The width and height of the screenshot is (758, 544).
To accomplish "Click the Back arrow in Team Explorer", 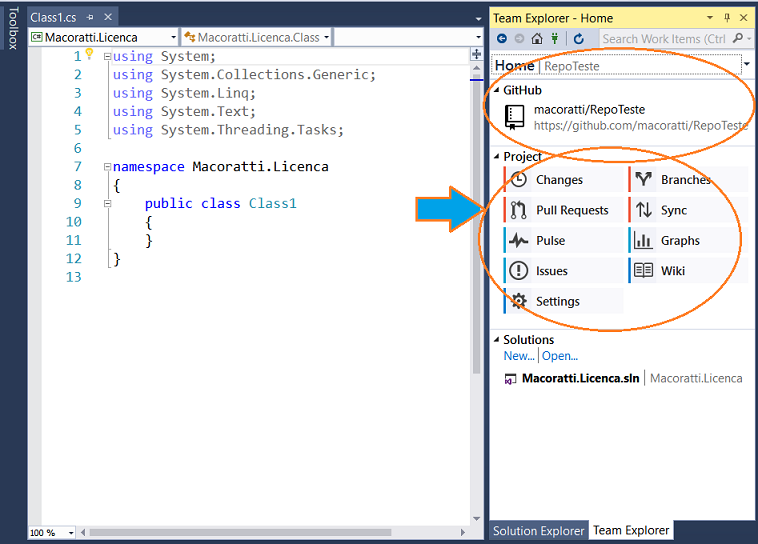I will (x=502, y=38).
